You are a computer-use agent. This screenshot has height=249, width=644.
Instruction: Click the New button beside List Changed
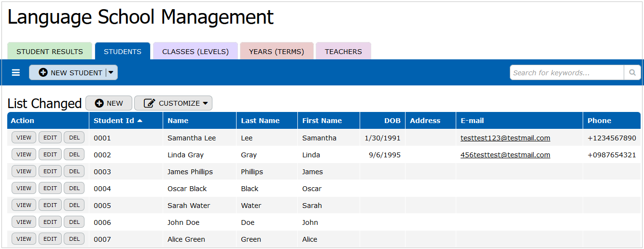[x=109, y=103]
